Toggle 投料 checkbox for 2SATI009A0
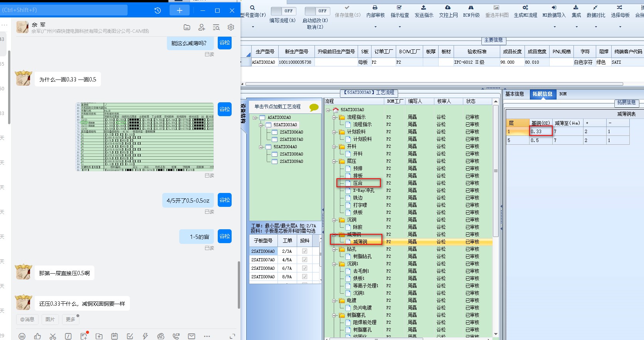This screenshot has height=340, width=644. (x=305, y=277)
